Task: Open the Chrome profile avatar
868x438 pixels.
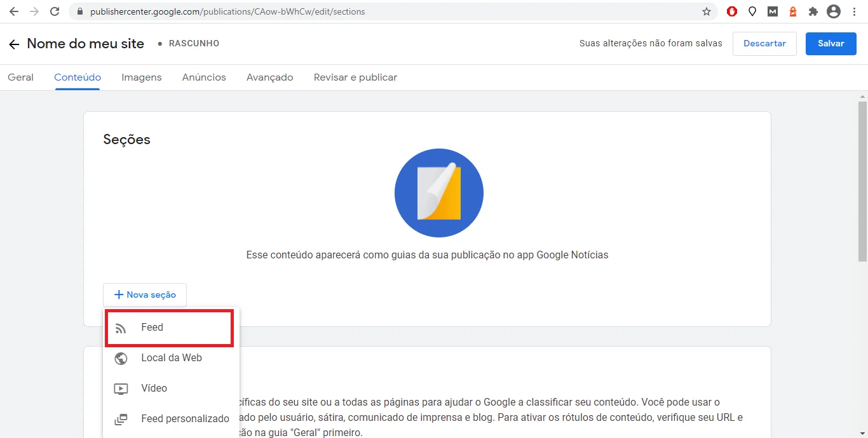Action: coord(833,11)
